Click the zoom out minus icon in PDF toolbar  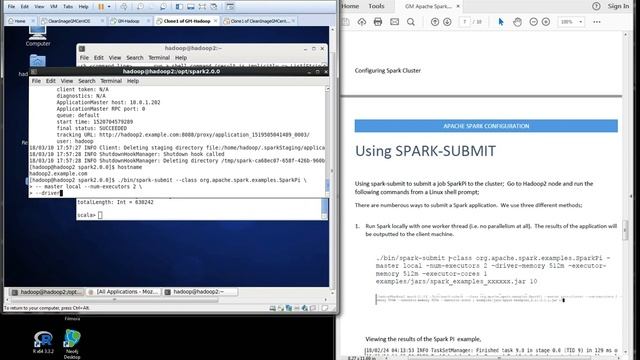tap(533, 22)
